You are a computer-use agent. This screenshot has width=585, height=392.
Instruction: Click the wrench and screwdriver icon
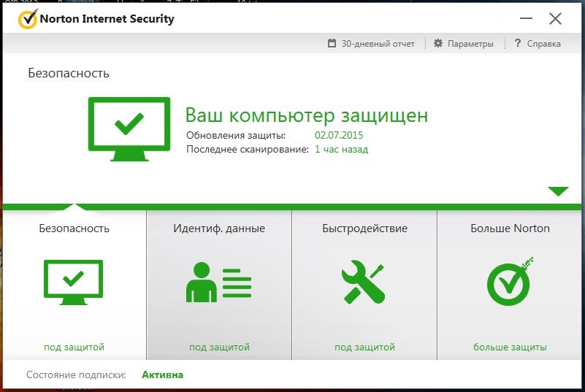(x=364, y=282)
